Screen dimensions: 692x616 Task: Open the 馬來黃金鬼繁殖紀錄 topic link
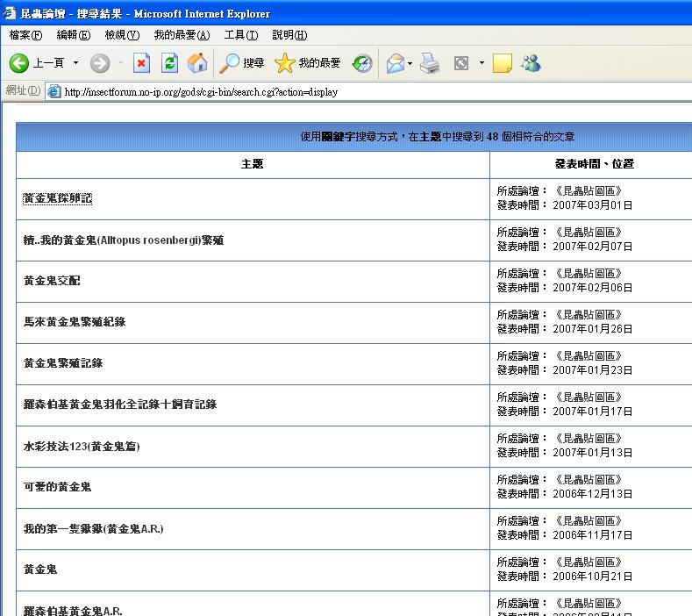click(x=75, y=322)
